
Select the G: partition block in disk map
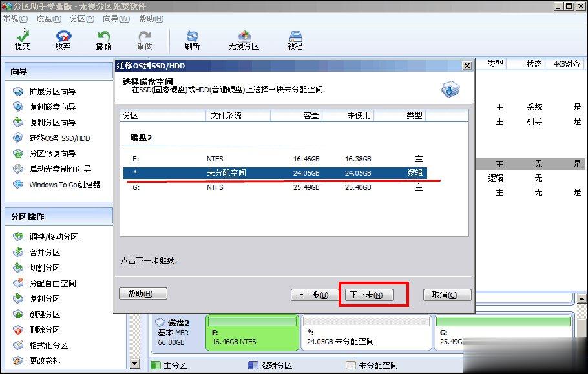[x=503, y=333]
